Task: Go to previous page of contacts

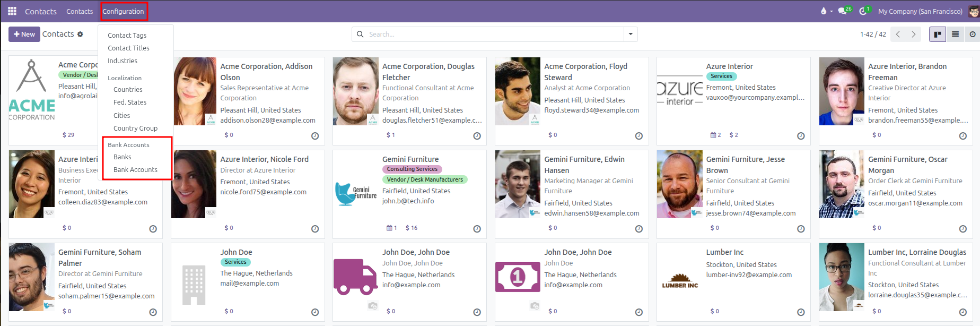Action: (x=898, y=35)
